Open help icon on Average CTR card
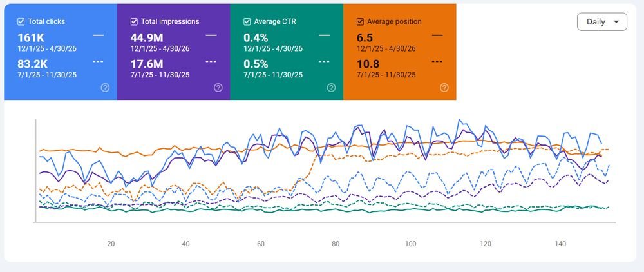This screenshot has width=644, height=272. (x=332, y=88)
